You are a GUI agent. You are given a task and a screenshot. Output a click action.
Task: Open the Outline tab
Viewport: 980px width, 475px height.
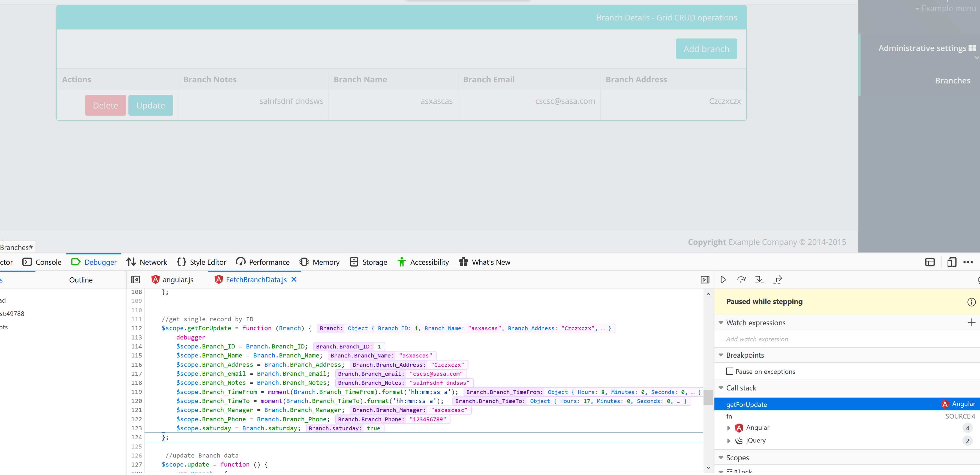tap(81, 280)
